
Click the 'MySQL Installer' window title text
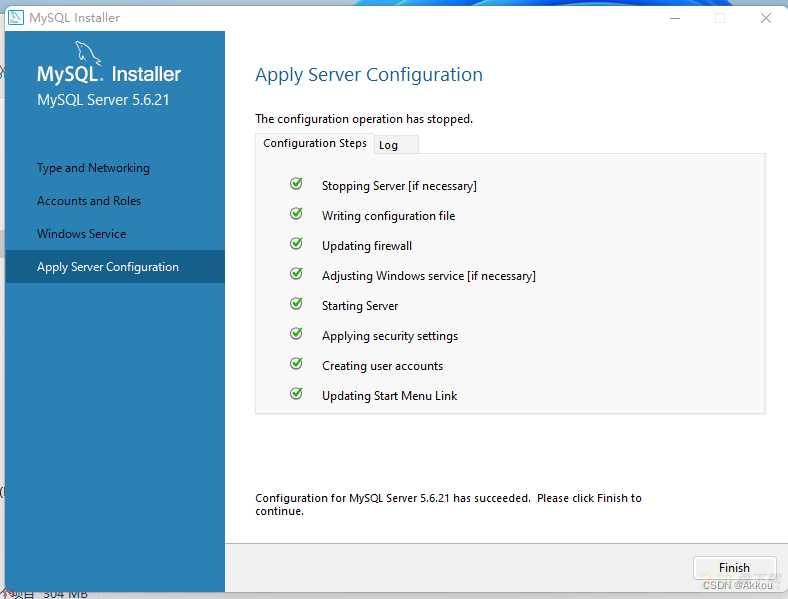[74, 18]
